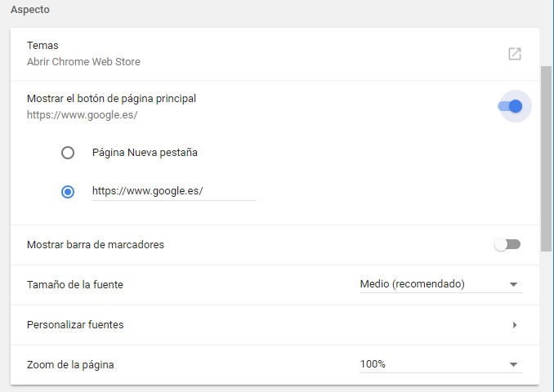This screenshot has height=392, width=554.
Task: Select the Página Nueva pestaña radio button
Action: click(68, 153)
